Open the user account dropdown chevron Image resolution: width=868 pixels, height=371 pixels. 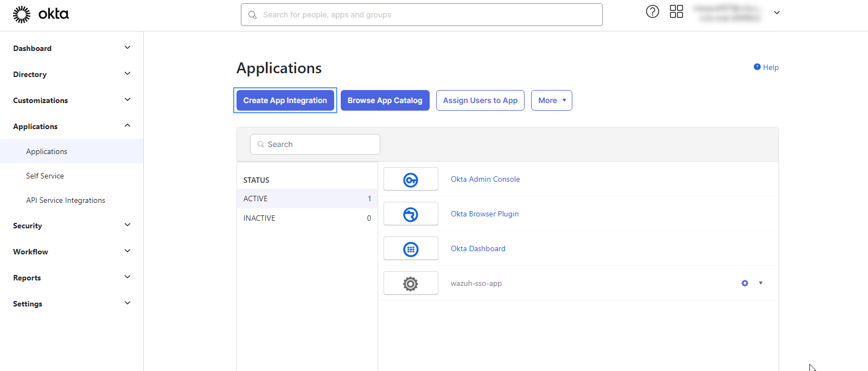(776, 12)
